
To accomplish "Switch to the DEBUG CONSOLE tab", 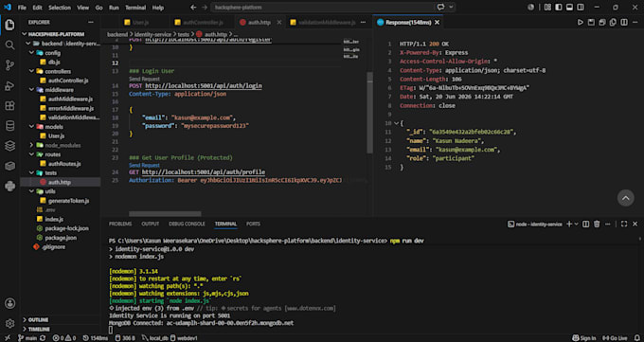I will [x=187, y=224].
